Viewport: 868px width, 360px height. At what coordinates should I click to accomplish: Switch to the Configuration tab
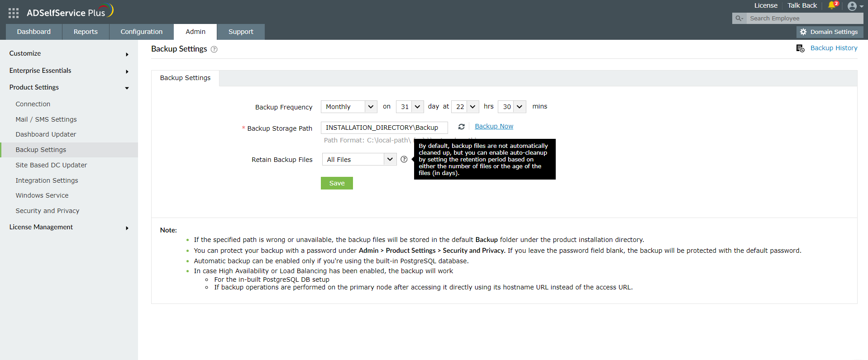coord(141,32)
